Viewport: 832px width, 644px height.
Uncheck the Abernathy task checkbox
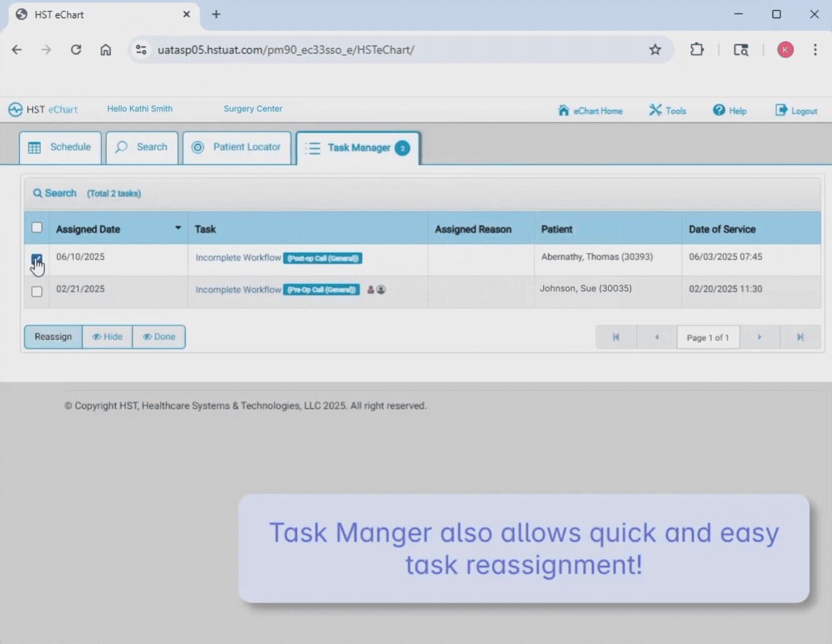[36, 259]
